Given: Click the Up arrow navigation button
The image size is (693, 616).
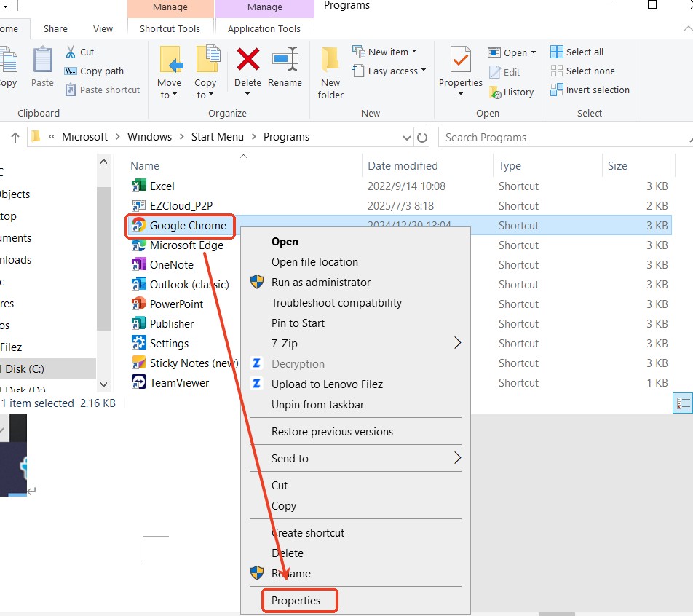Looking at the screenshot, I should [x=15, y=138].
